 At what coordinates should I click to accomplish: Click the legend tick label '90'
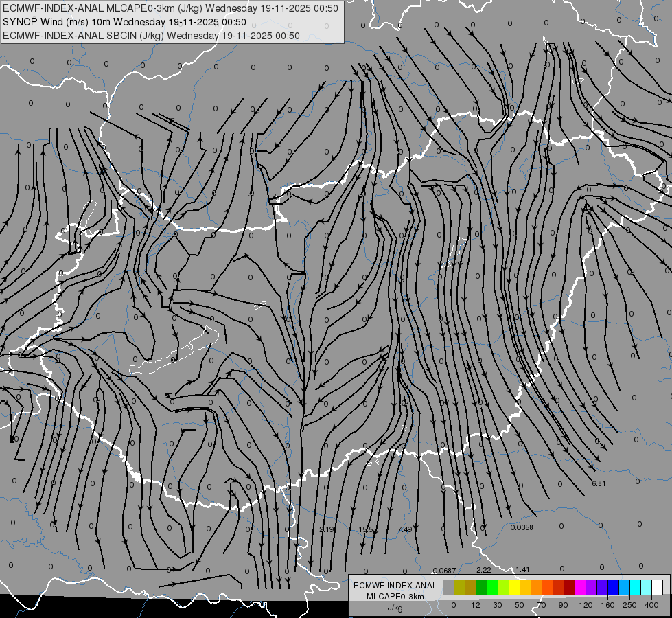click(563, 605)
